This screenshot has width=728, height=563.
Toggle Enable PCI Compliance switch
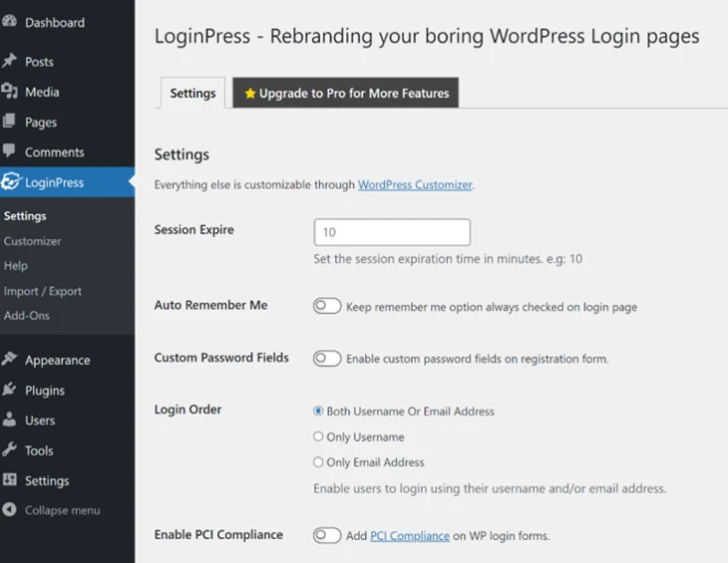pyautogui.click(x=327, y=535)
